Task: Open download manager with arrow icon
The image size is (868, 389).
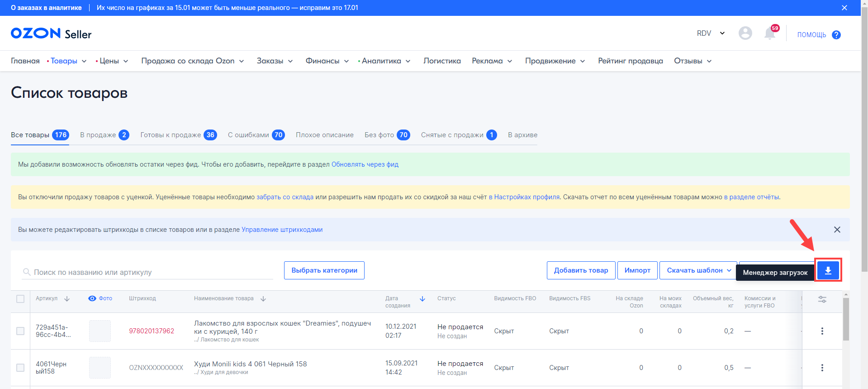Action: [x=828, y=270]
